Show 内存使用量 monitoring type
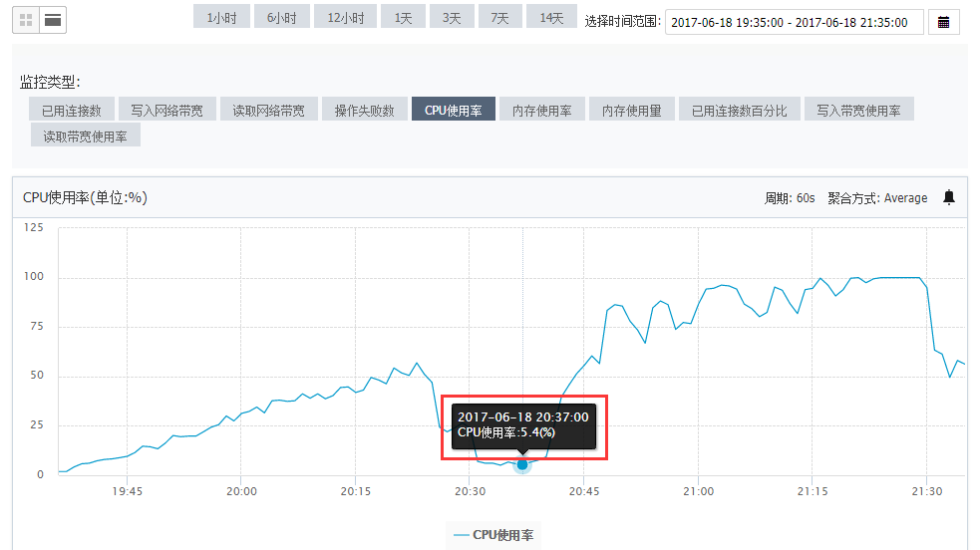Image resolution: width=980 pixels, height=550 pixels. tap(632, 110)
